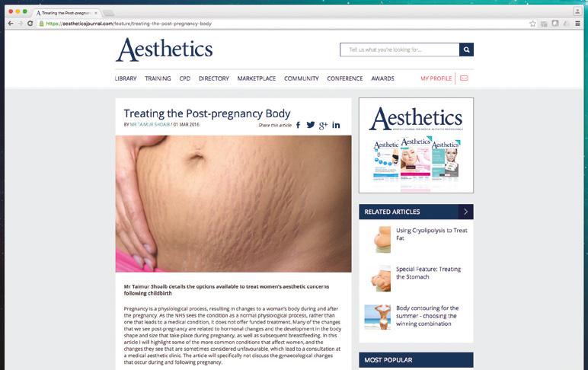This screenshot has width=588, height=370.
Task: Share the article on Twitter
Action: 311,125
